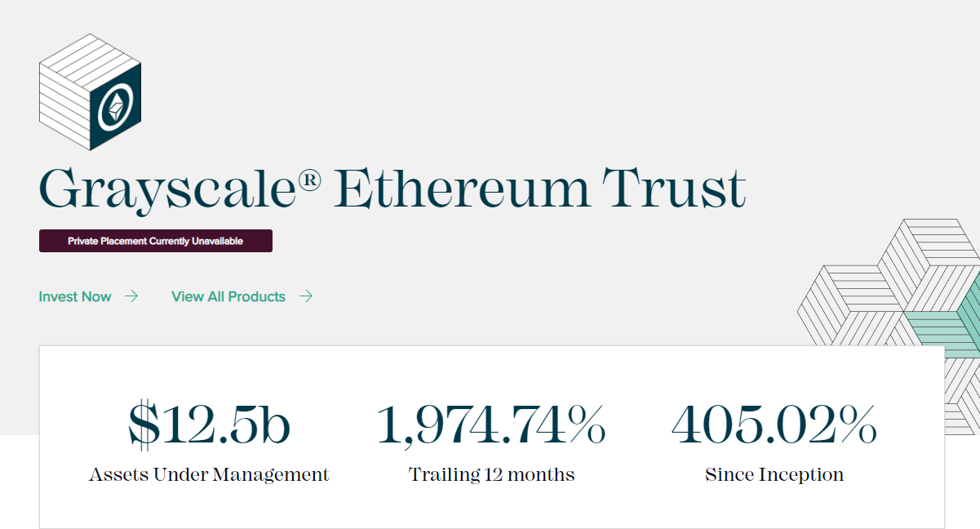Click the Trailing 12 months label
Viewport: 980px width, 529px height.
(x=491, y=474)
